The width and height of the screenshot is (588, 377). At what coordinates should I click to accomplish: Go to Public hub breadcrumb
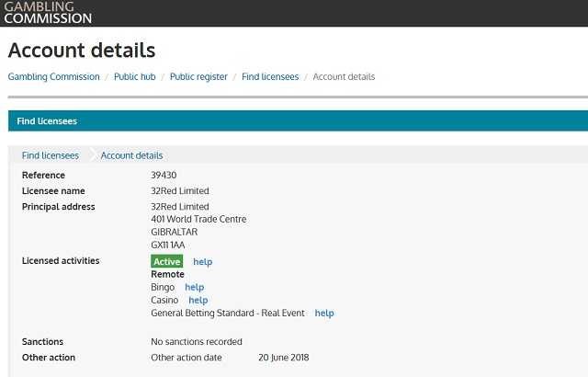(x=135, y=76)
